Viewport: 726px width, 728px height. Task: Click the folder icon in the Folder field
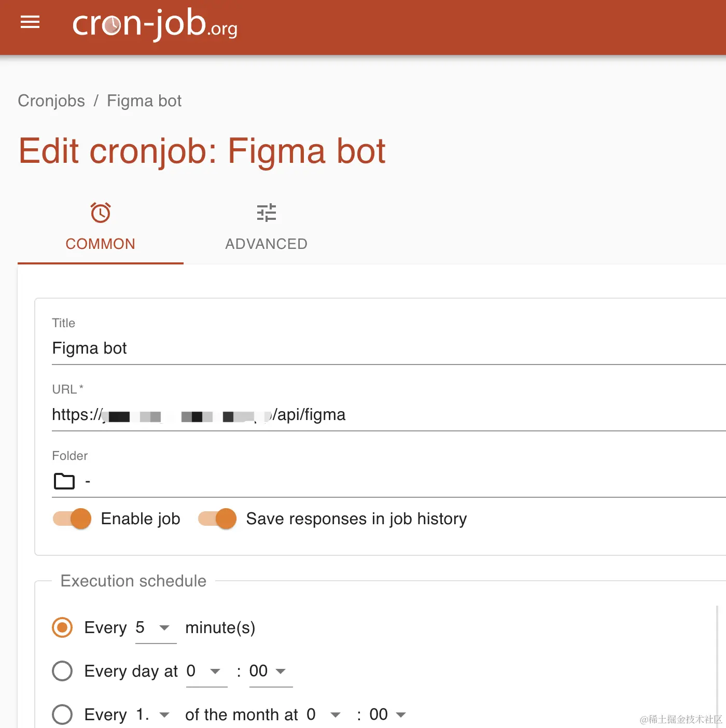tap(64, 481)
